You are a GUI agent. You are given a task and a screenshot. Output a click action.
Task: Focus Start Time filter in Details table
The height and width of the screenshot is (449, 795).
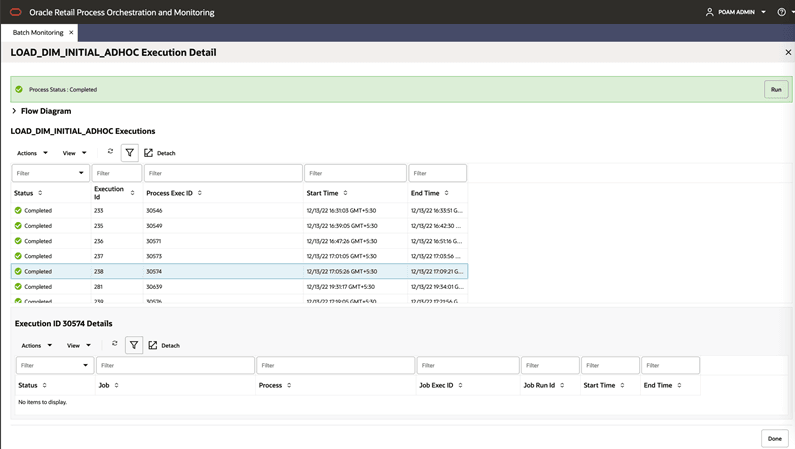610,365
